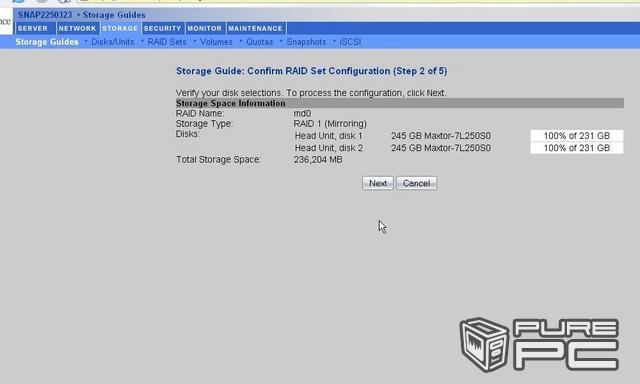This screenshot has height=384, width=640.
Task: Click the '236,204 MB' total storage value
Action: (318, 160)
